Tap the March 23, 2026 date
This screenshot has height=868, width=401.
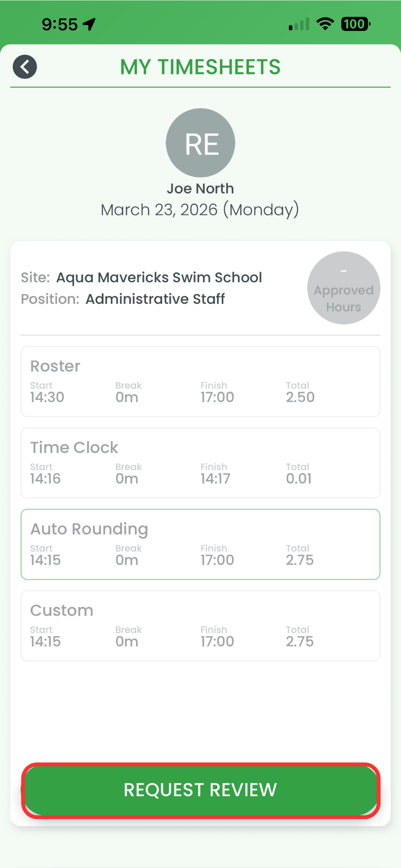pyautogui.click(x=200, y=210)
